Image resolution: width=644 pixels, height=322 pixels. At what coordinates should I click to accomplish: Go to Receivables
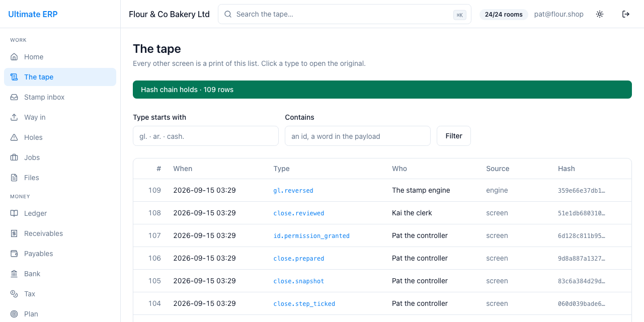(x=60, y=233)
